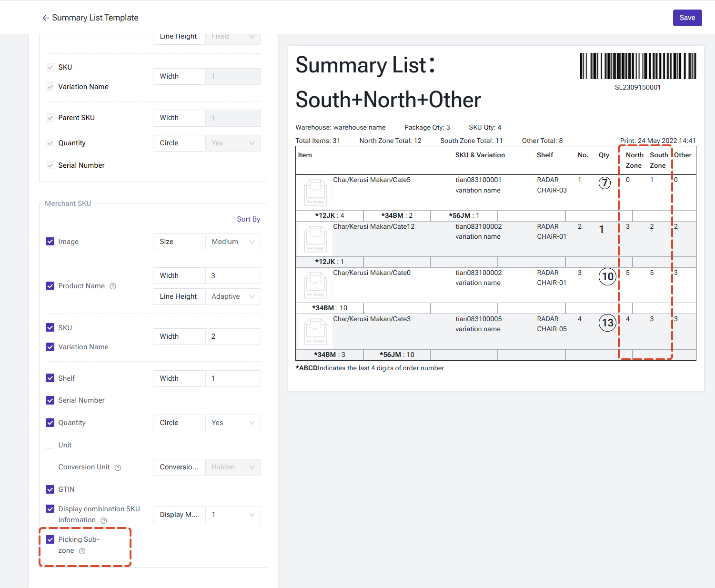This screenshot has width=715, height=588.
Task: Open the Product Name help icon
Action: [x=113, y=286]
